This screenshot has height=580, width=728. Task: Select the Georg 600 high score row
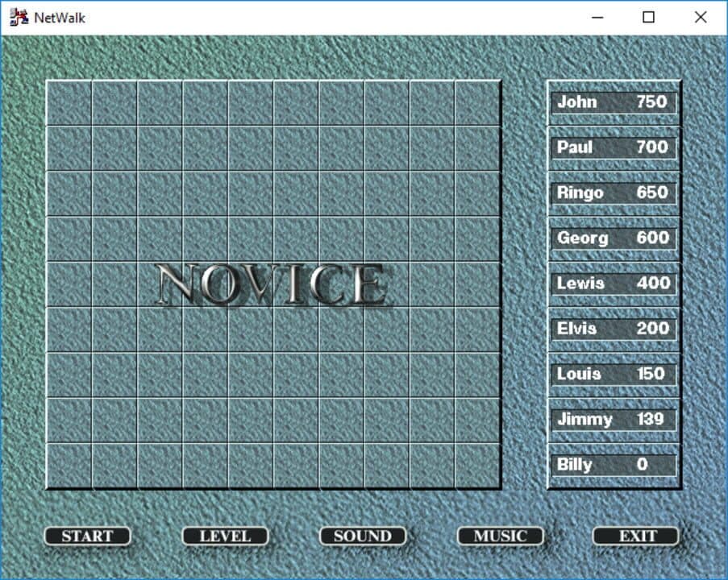tap(614, 238)
